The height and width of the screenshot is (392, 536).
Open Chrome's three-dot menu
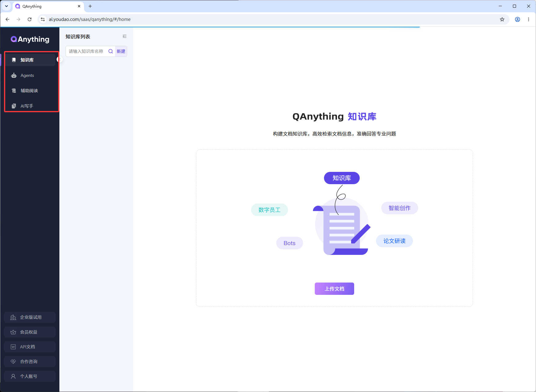tap(529, 19)
